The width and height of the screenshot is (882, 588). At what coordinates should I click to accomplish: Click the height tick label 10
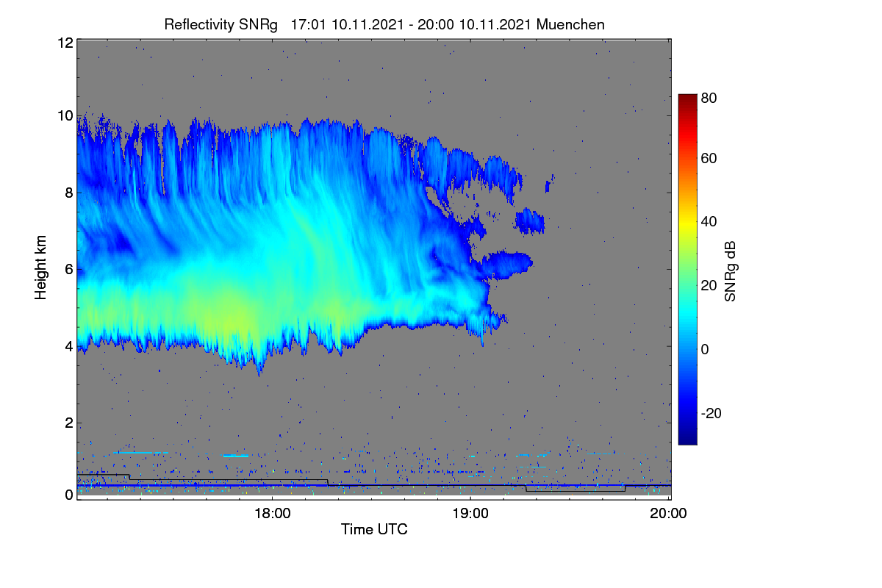(65, 115)
